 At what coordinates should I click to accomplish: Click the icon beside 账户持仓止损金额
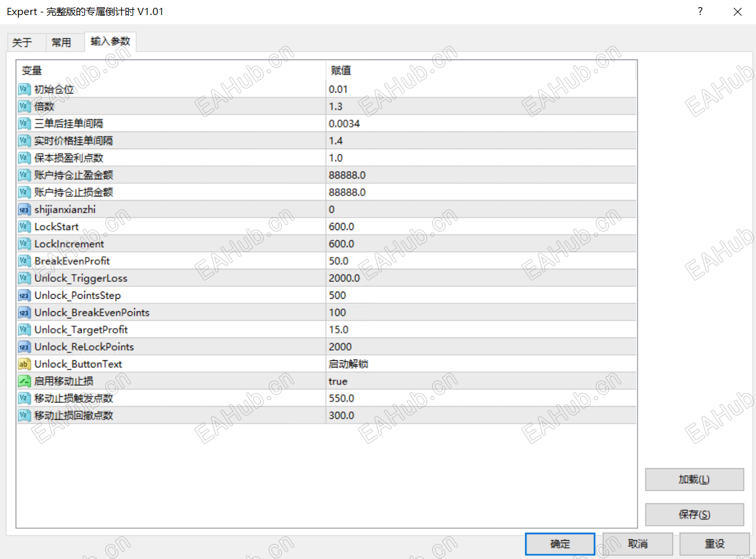[x=24, y=192]
